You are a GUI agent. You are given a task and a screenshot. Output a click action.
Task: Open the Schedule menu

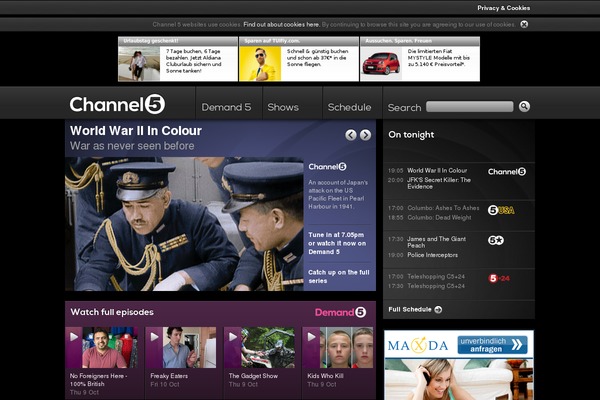349,107
